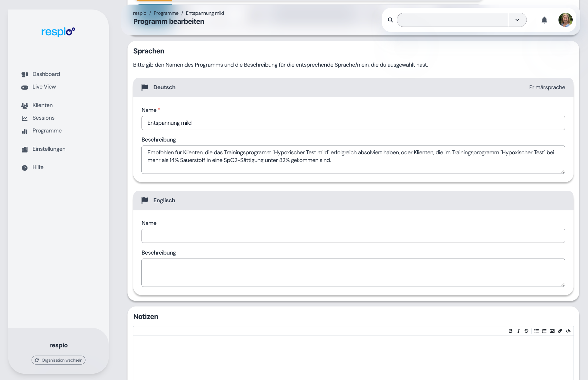Image resolution: width=588 pixels, height=380 pixels.
Task: Insert image in Notizen editor
Action: pos(552,331)
